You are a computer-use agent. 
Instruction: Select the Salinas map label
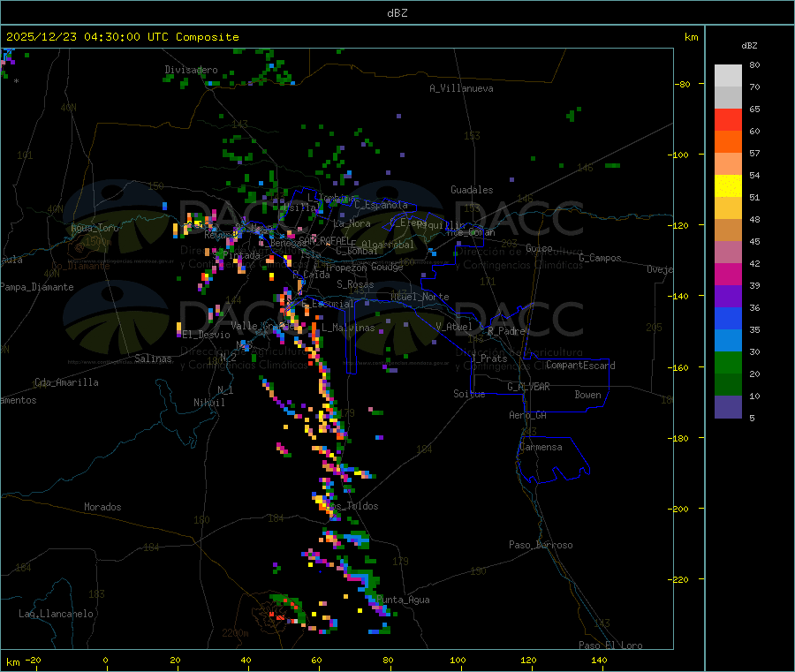(x=153, y=359)
